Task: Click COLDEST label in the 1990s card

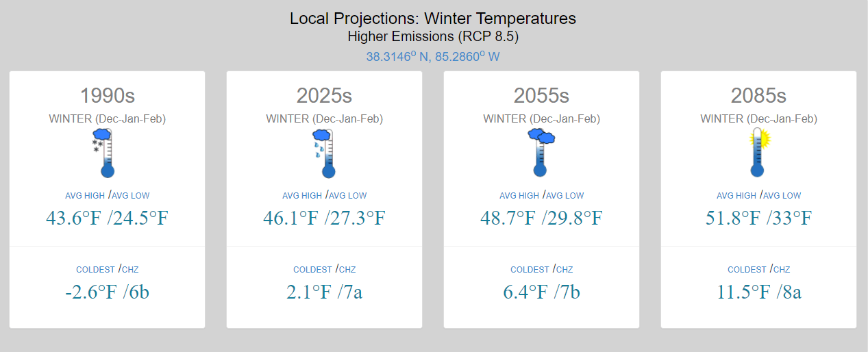Action: tap(96, 270)
